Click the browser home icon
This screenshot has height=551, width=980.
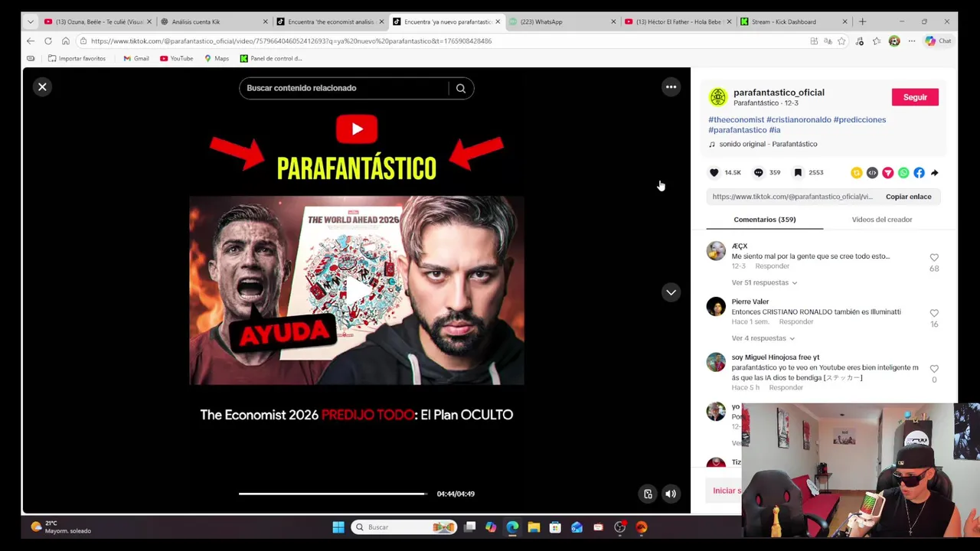pyautogui.click(x=66, y=41)
